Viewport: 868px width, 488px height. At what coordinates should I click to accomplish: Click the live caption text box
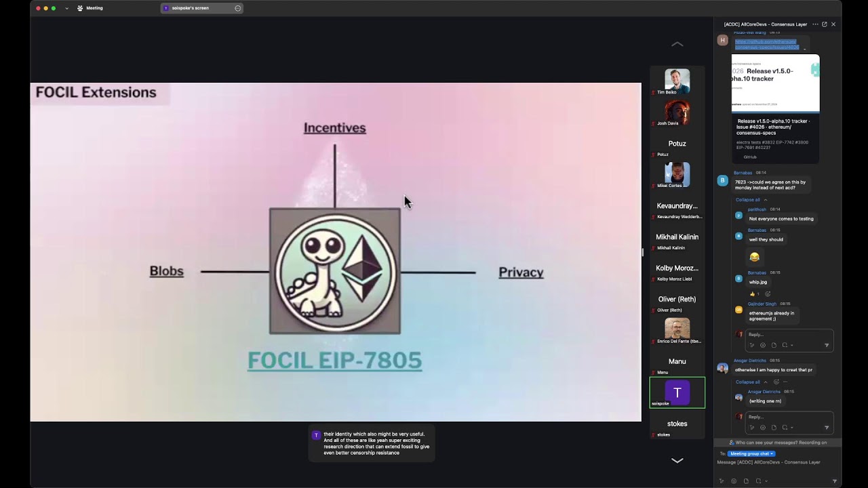pos(372,443)
